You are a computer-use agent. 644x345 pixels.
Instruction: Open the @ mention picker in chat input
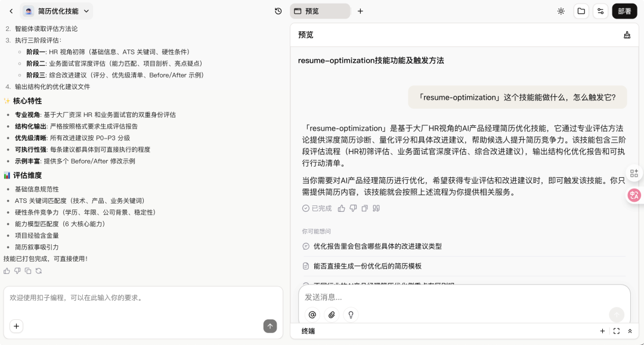[312, 315]
